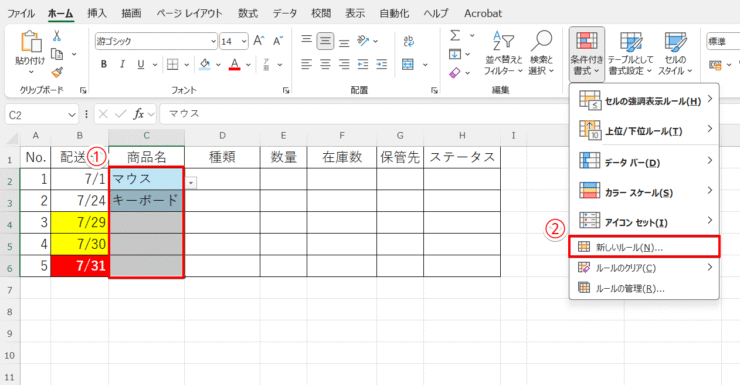Increase font size with larger A icon
This screenshot has height=385, width=740.
[259, 41]
